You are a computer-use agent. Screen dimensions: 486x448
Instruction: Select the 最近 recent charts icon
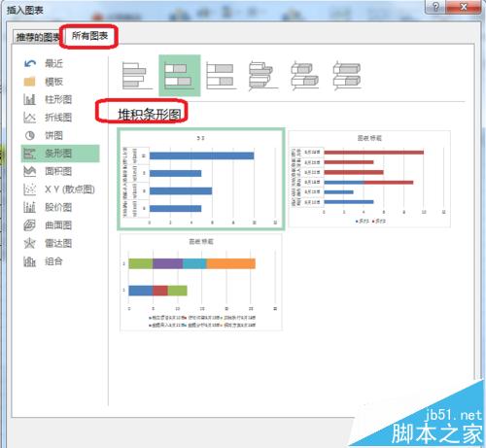(x=30, y=63)
